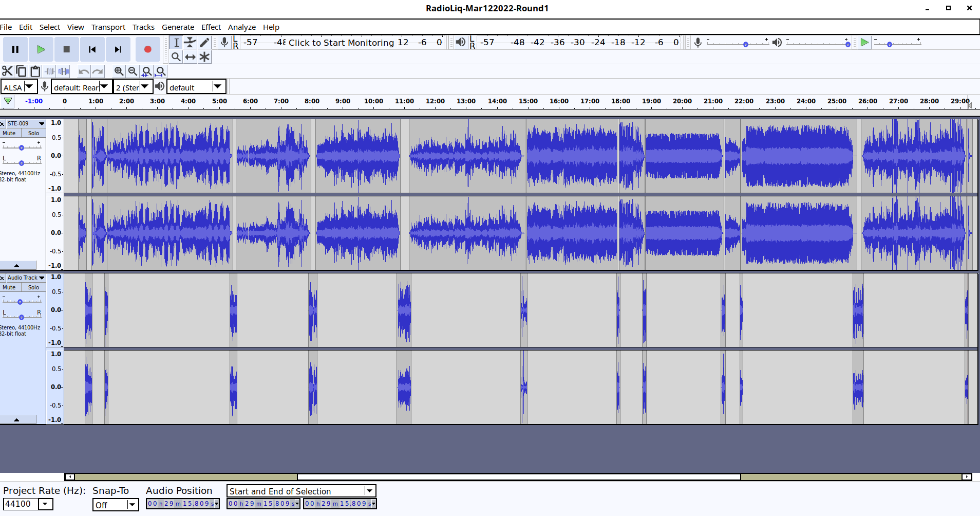Skip to start of the project
This screenshot has height=516, width=980.
click(x=92, y=49)
